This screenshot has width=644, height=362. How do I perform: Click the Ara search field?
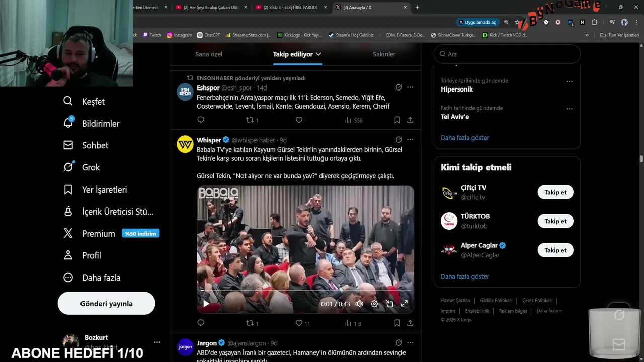click(x=507, y=54)
